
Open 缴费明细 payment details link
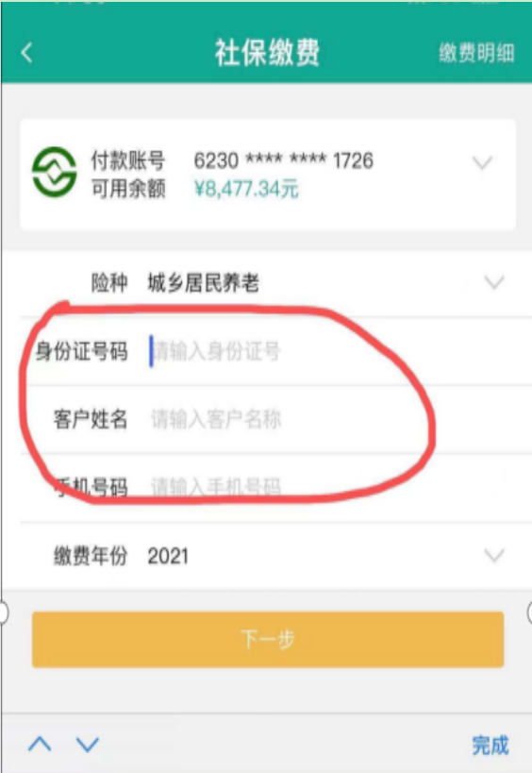(x=476, y=53)
